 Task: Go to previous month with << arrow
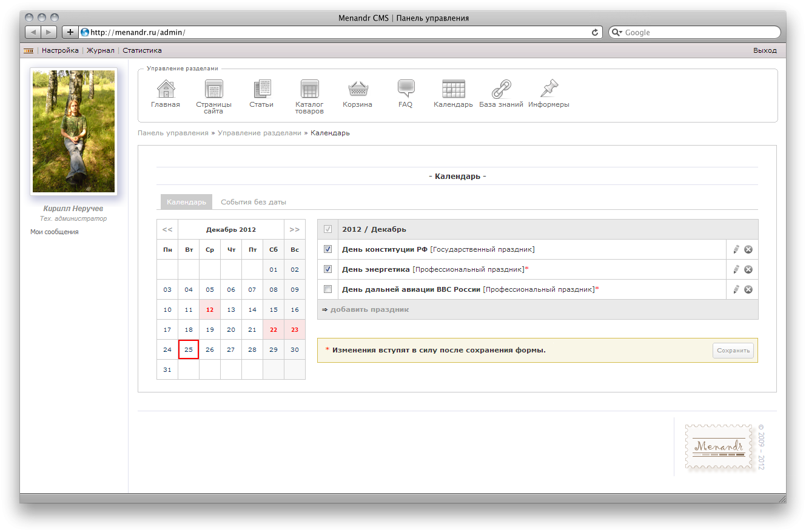(x=167, y=229)
